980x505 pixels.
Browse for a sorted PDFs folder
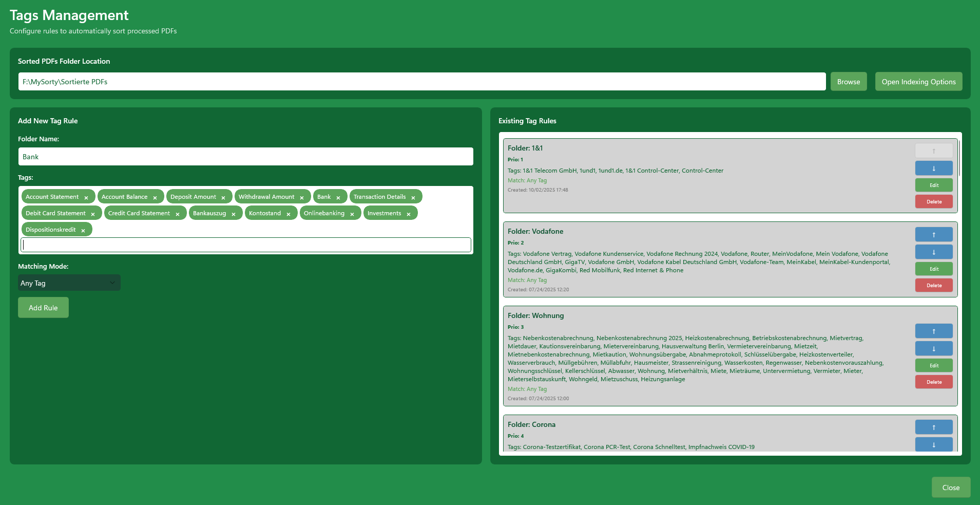coord(848,81)
